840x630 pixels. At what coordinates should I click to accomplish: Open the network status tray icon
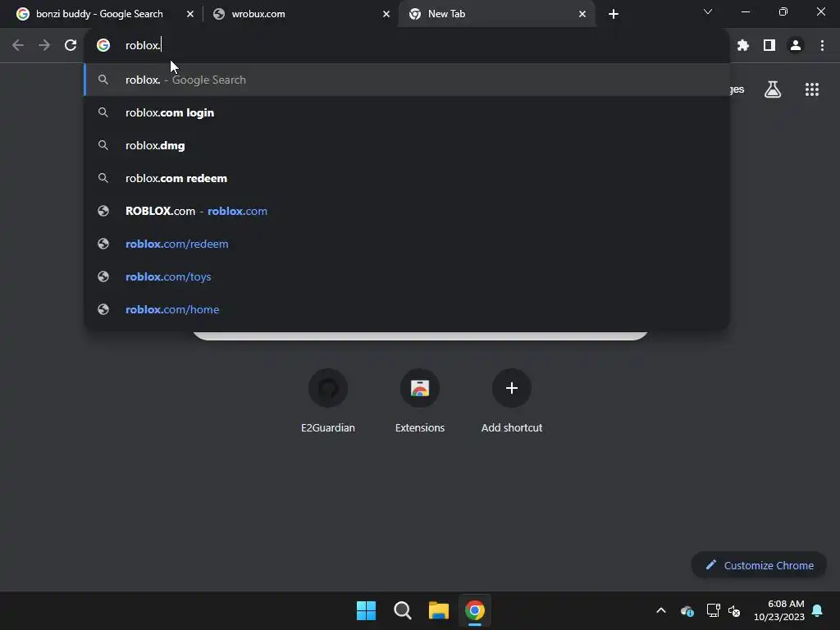pyautogui.click(x=713, y=610)
